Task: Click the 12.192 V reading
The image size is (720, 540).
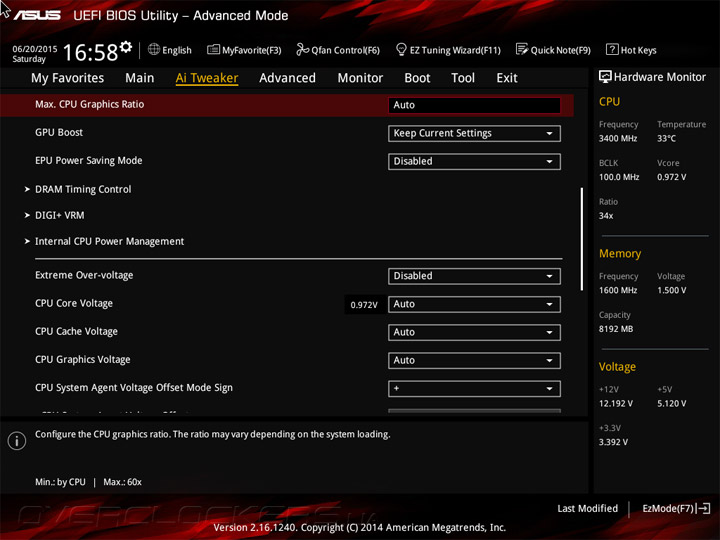Action: coord(616,404)
